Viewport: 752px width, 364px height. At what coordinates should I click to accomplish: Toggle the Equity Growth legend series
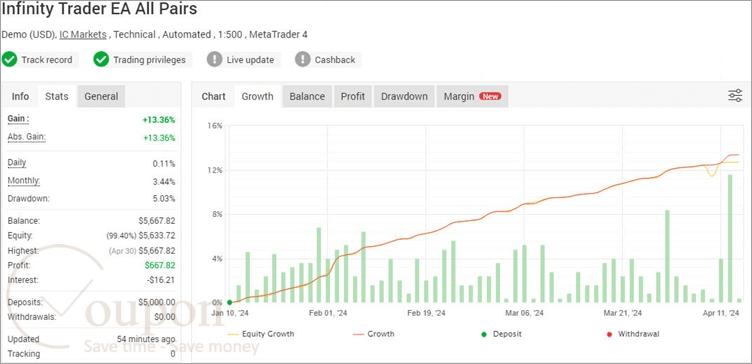260,334
